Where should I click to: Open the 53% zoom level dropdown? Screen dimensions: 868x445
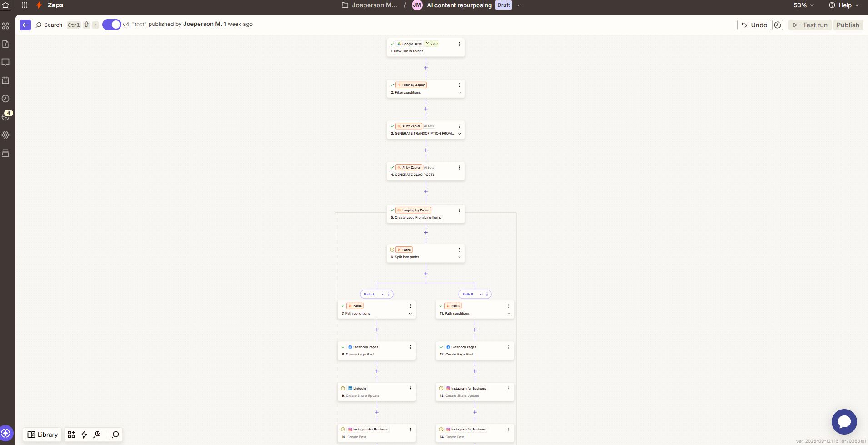(804, 5)
